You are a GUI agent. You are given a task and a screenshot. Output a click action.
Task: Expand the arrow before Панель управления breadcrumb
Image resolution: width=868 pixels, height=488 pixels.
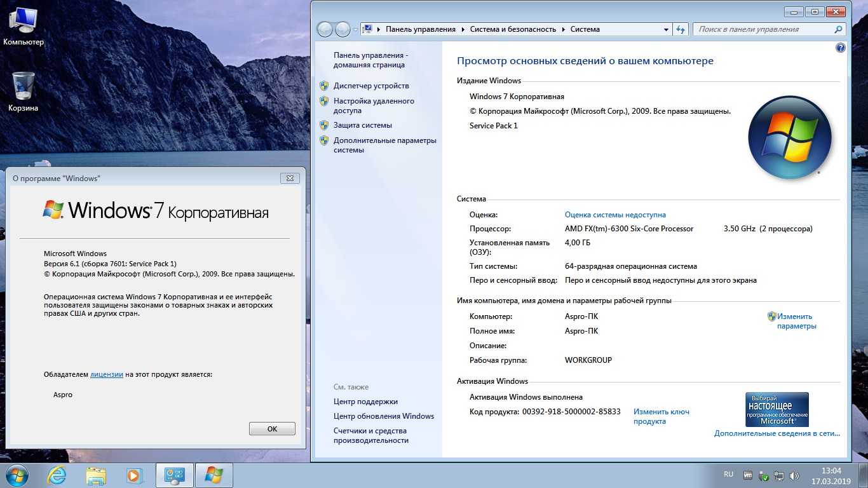[x=379, y=29]
